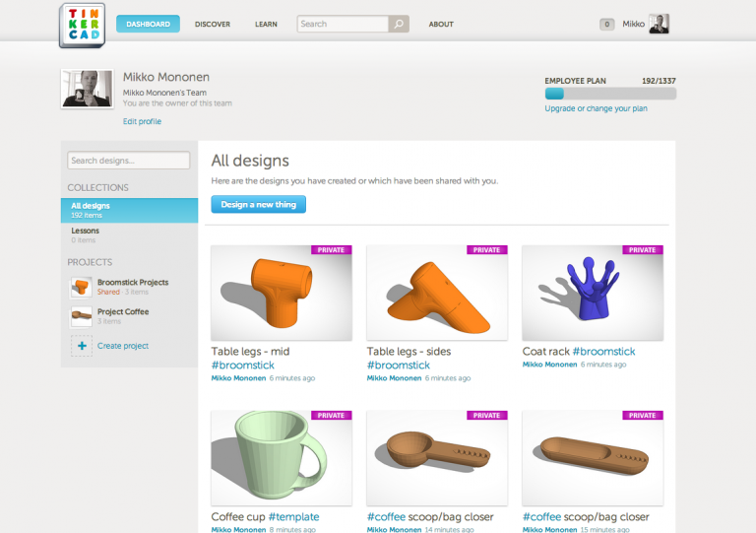Image resolution: width=756 pixels, height=533 pixels.
Task: Focus the top Search field
Action: pyautogui.click(x=343, y=24)
